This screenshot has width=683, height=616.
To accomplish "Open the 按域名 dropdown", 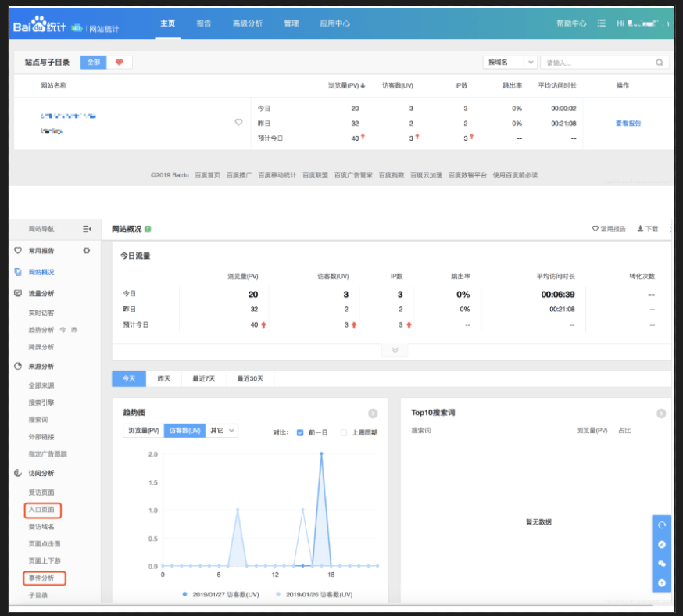I will pyautogui.click(x=510, y=63).
